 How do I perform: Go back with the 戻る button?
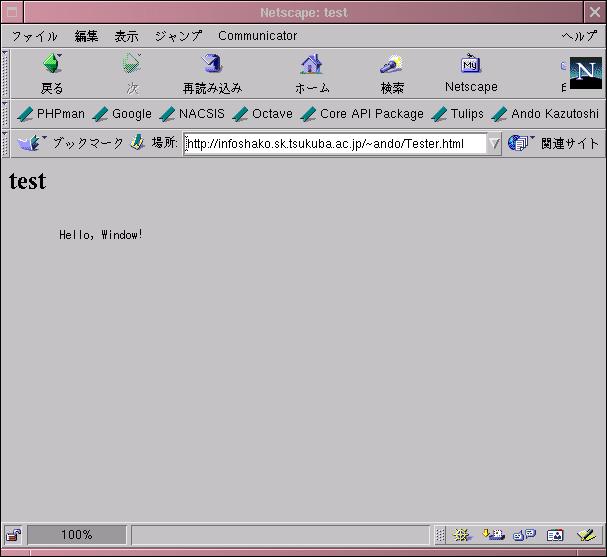[x=52, y=74]
